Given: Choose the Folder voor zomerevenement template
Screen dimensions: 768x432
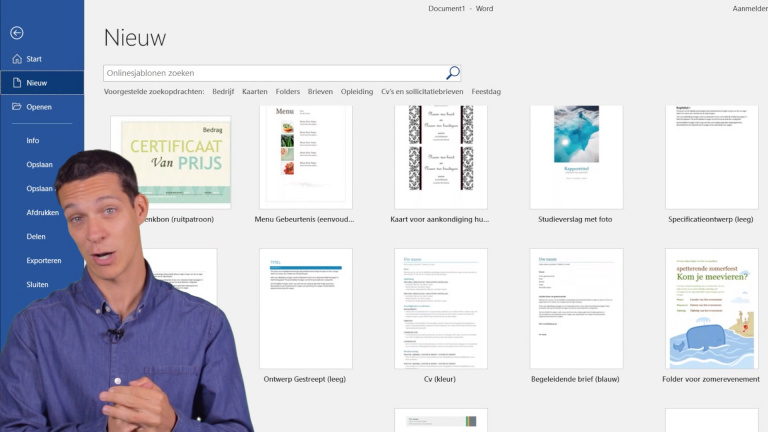Looking at the screenshot, I should click(x=711, y=308).
